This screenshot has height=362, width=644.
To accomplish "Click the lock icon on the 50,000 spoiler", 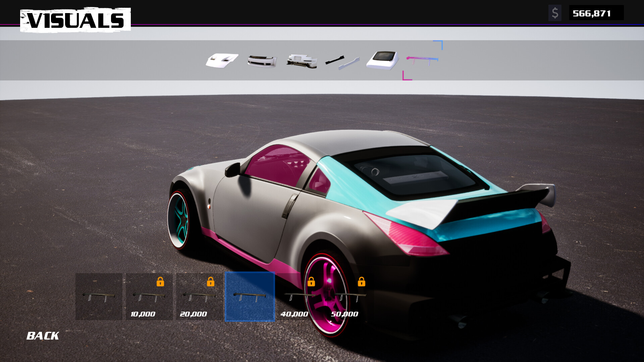I will (x=362, y=283).
